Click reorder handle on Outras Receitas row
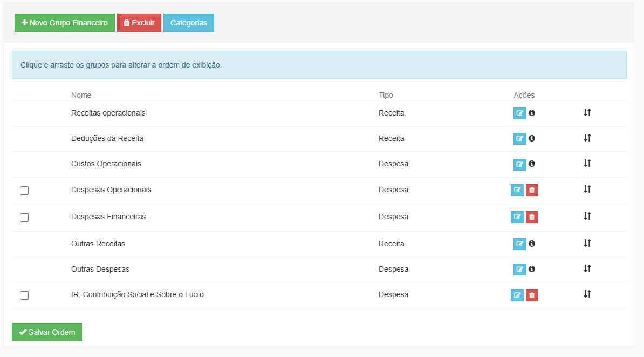644x357 pixels. pyautogui.click(x=587, y=243)
